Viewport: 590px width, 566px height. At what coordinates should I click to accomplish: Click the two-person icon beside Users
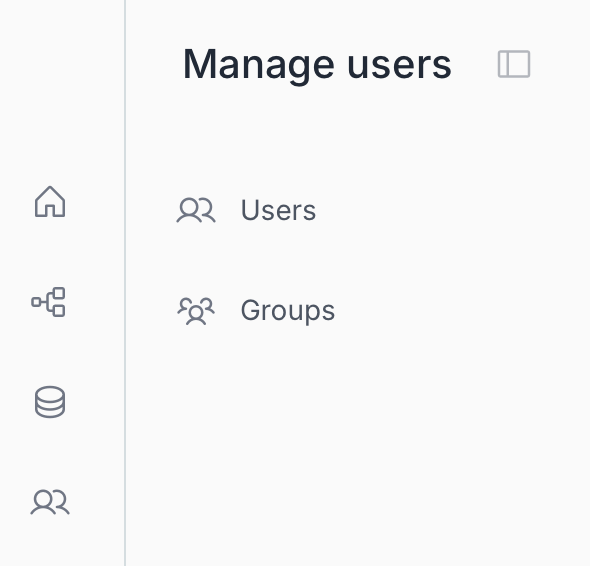[x=196, y=210]
